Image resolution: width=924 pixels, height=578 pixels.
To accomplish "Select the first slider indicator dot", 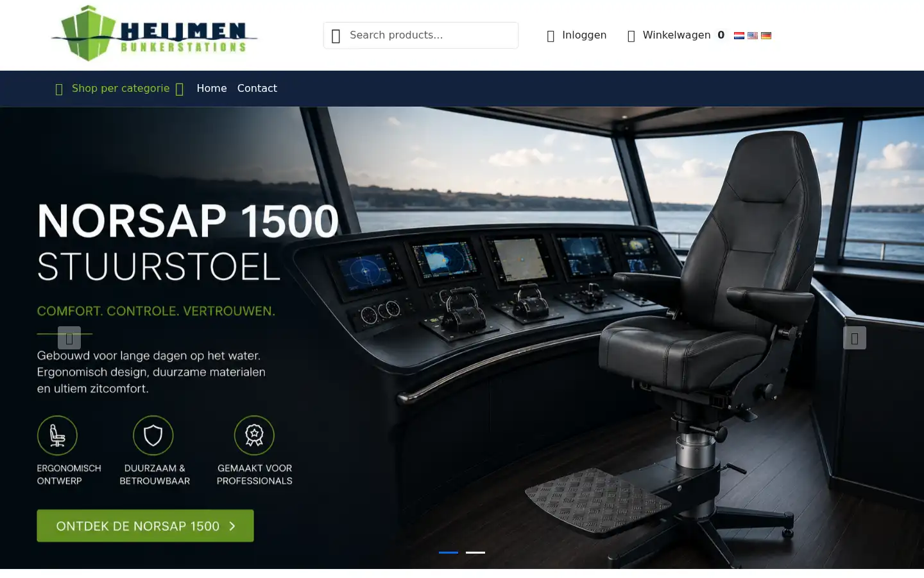I will (x=449, y=552).
